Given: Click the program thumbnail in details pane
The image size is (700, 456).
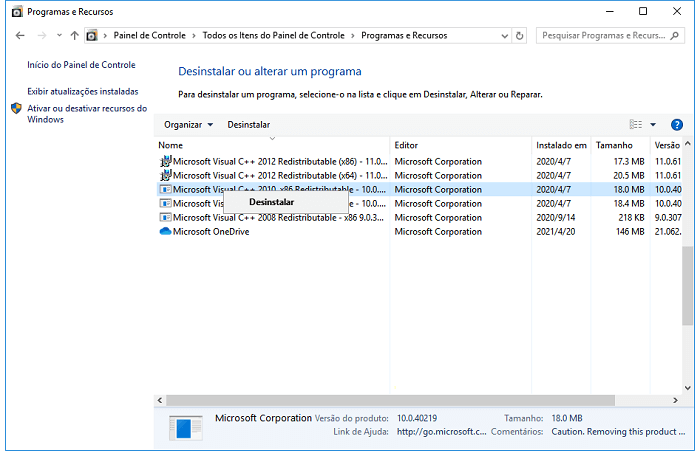Looking at the screenshot, I should coord(186,428).
